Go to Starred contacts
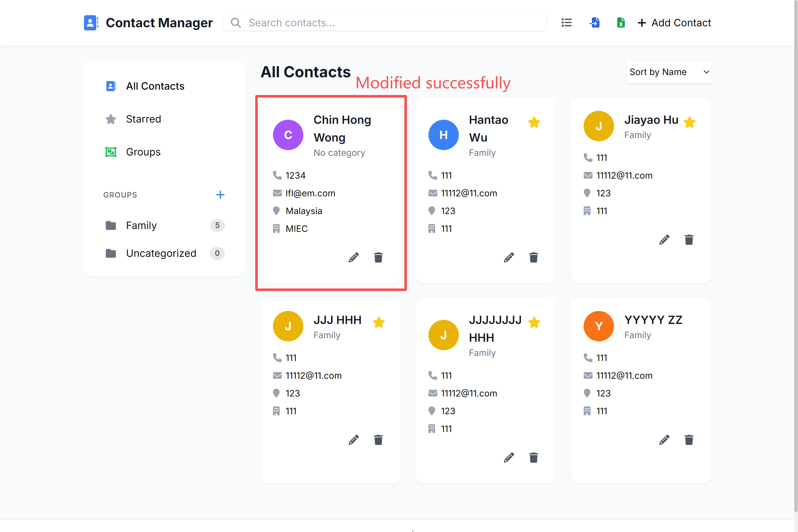Viewport: 798px width, 532px height. click(x=143, y=119)
